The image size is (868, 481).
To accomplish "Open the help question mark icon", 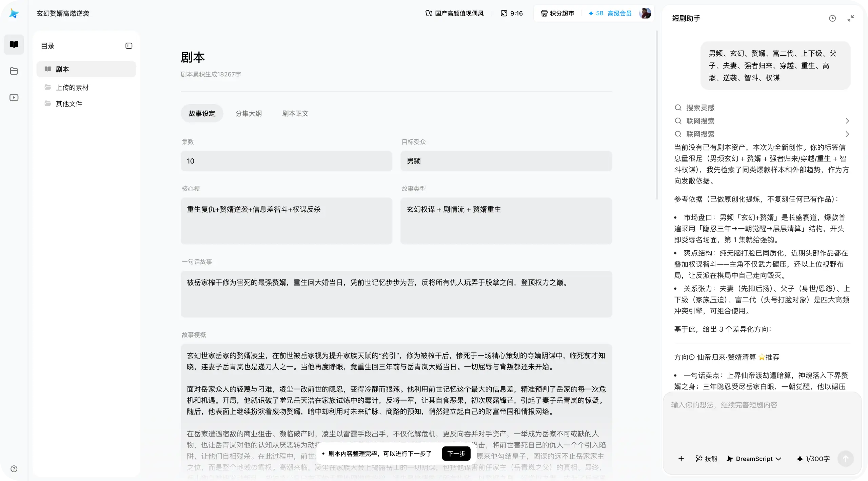I will click(x=14, y=469).
